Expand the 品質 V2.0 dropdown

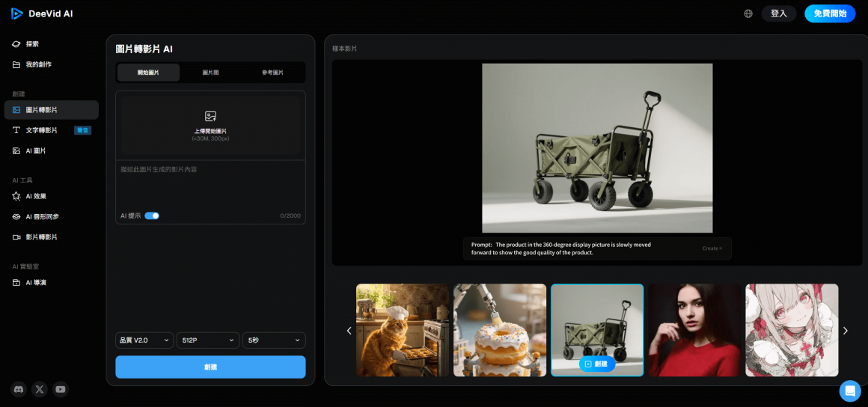click(x=144, y=340)
